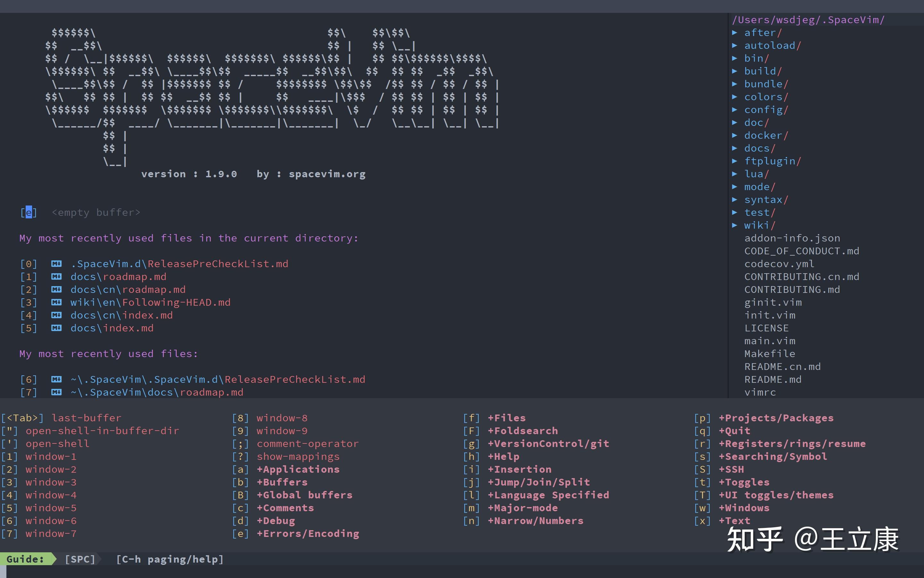The height and width of the screenshot is (578, 924).
Task: Open the syntax/ directory in file tree
Action: click(x=766, y=199)
